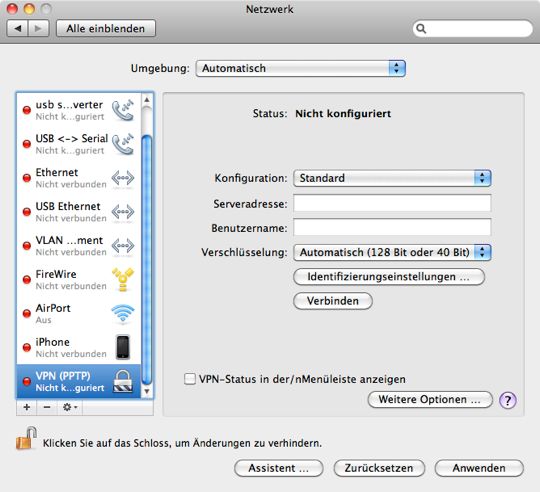Add a new service with plus button
The height and width of the screenshot is (492, 540).
click(27, 407)
